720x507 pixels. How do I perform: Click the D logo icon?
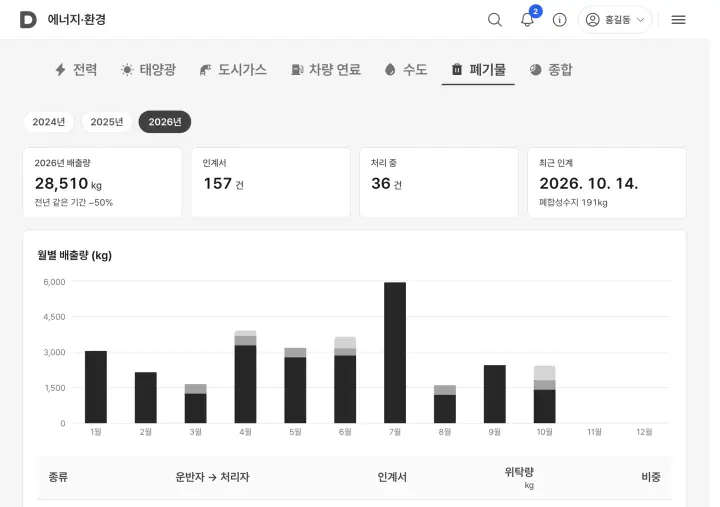pos(28,20)
